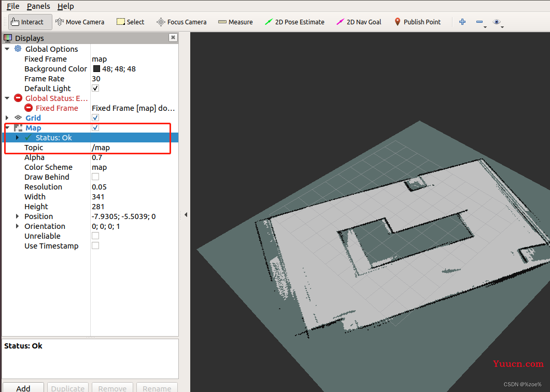The height and width of the screenshot is (392, 550).
Task: Click the Global Options gear icon
Action: [18, 49]
